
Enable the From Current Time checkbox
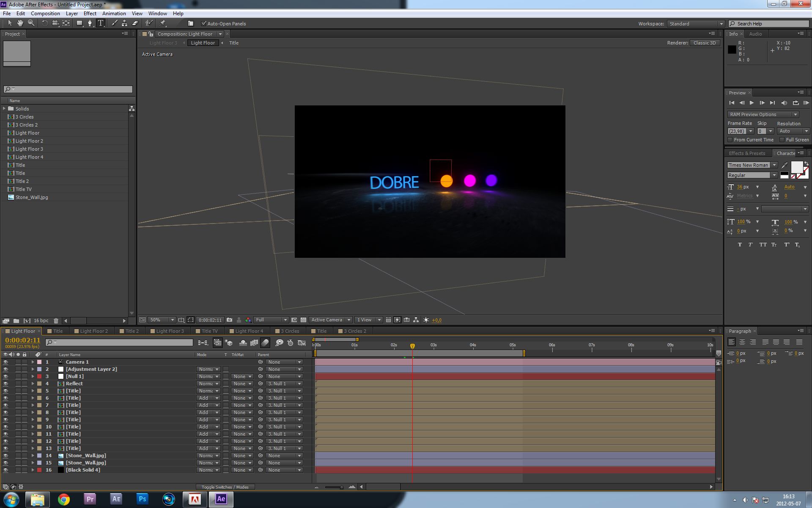730,140
